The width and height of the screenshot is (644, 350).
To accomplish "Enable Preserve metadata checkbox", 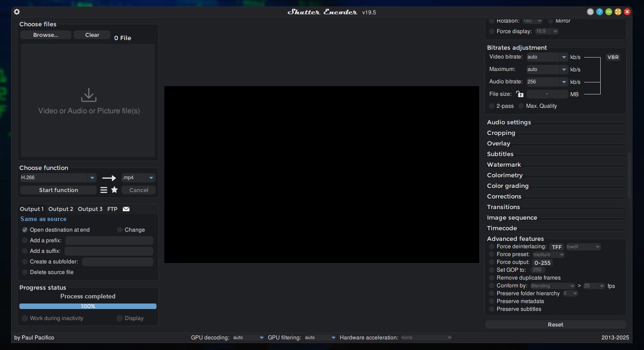I will [x=492, y=301].
